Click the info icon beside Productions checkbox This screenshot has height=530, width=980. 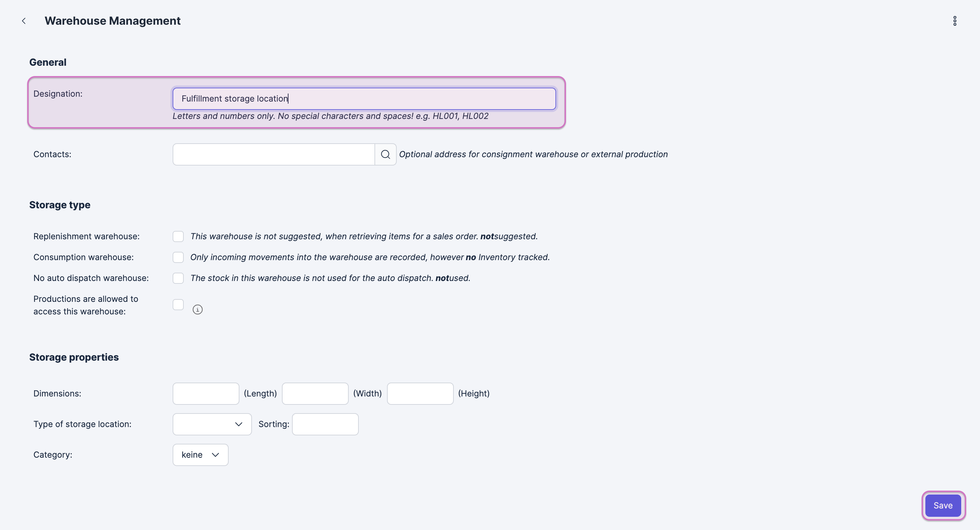197,310
